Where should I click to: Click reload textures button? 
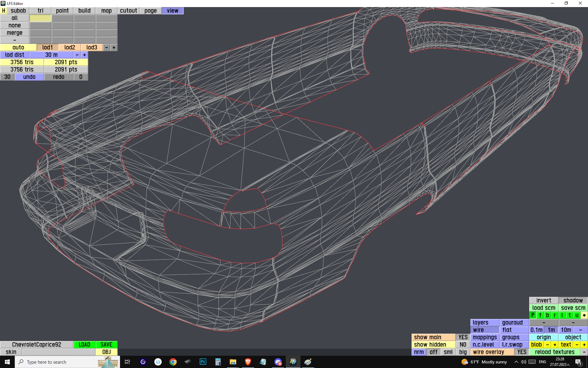coord(554,352)
